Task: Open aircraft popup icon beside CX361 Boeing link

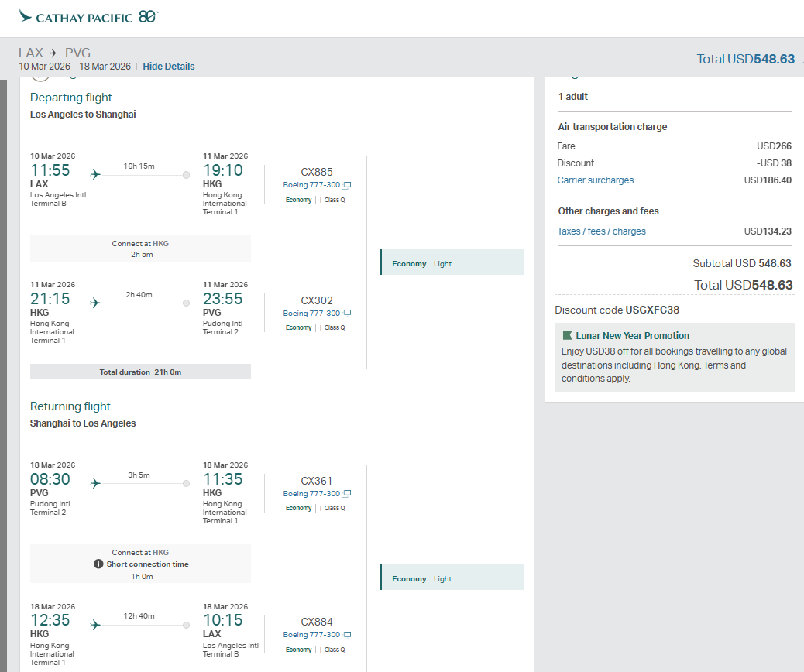Action: coord(347,495)
